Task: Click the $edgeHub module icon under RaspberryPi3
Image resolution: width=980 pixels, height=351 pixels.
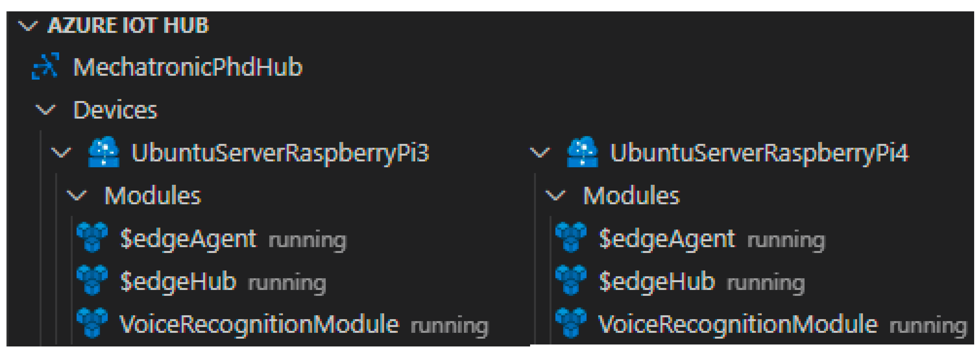Action: [92, 280]
